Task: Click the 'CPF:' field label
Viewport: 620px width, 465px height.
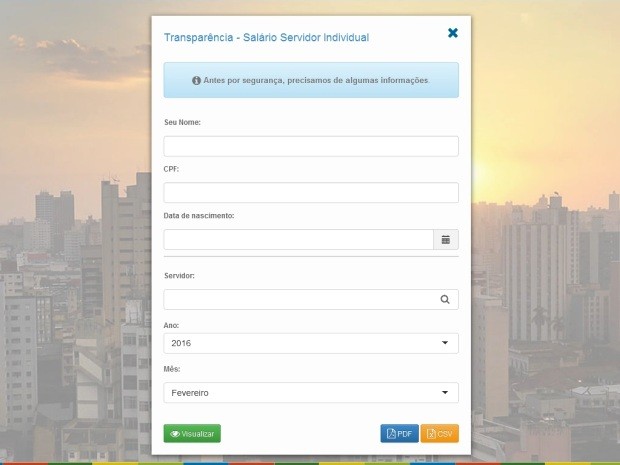Action: click(172, 169)
